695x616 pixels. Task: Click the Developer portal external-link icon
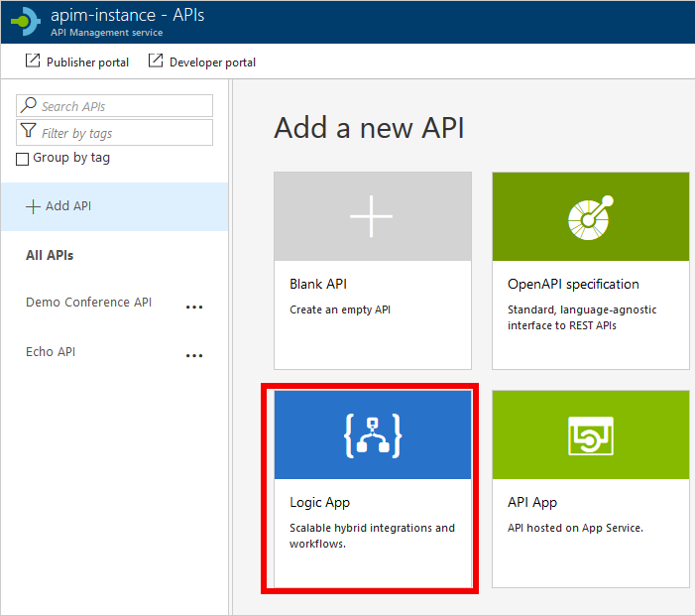point(156,61)
